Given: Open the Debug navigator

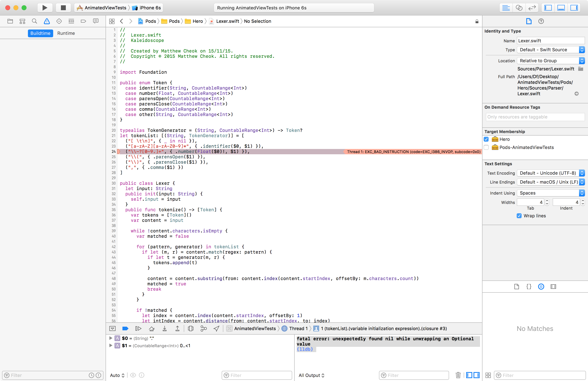Looking at the screenshot, I should (x=71, y=21).
